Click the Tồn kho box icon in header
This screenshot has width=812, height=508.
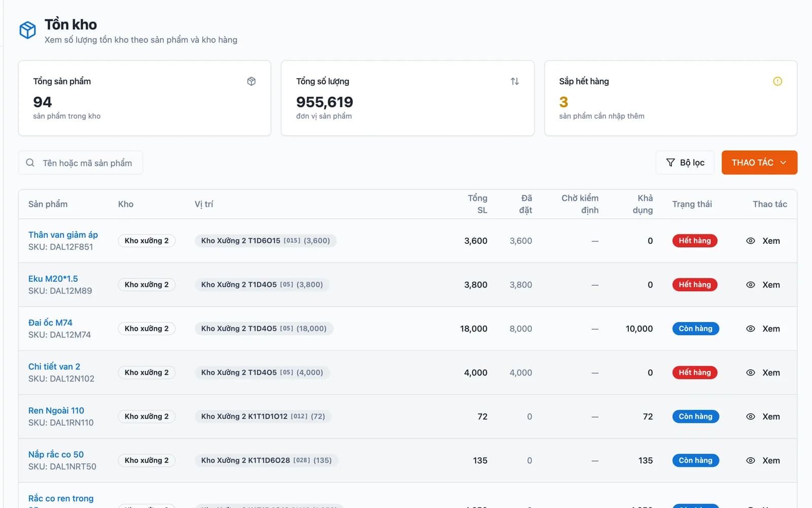pyautogui.click(x=27, y=30)
